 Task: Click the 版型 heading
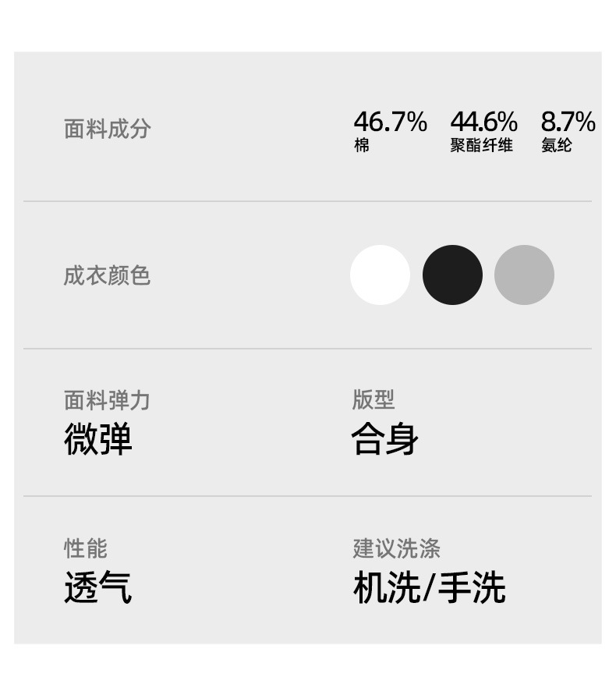[x=373, y=400]
